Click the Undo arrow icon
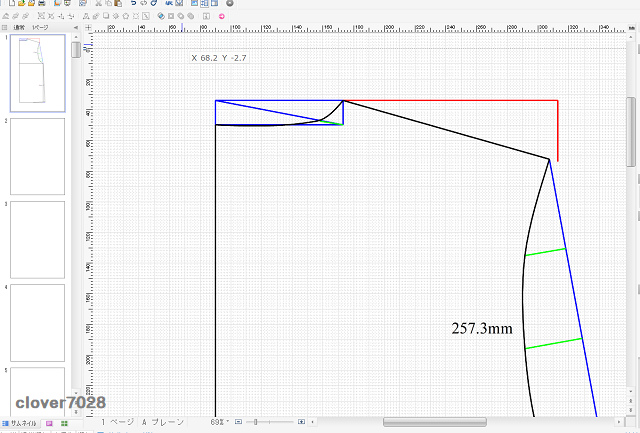The image size is (640, 433). [x=133, y=4]
